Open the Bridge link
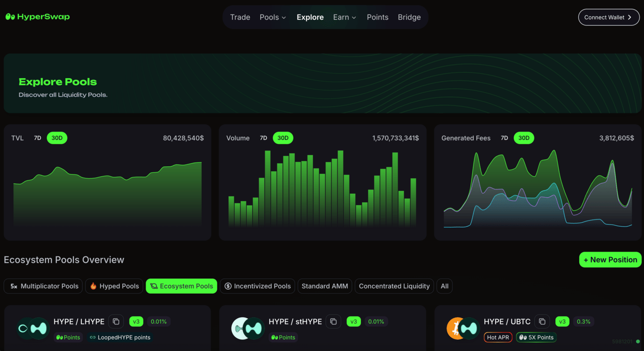The height and width of the screenshot is (351, 644). point(409,17)
